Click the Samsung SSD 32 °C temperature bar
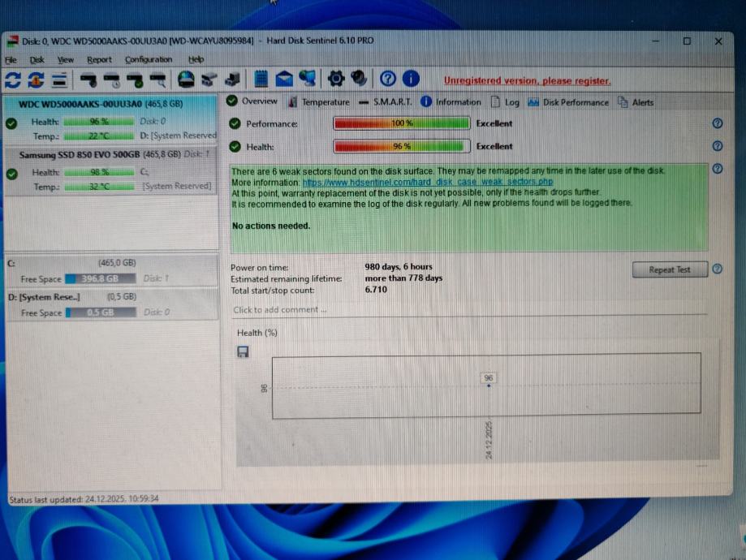The height and width of the screenshot is (560, 746). tap(99, 187)
